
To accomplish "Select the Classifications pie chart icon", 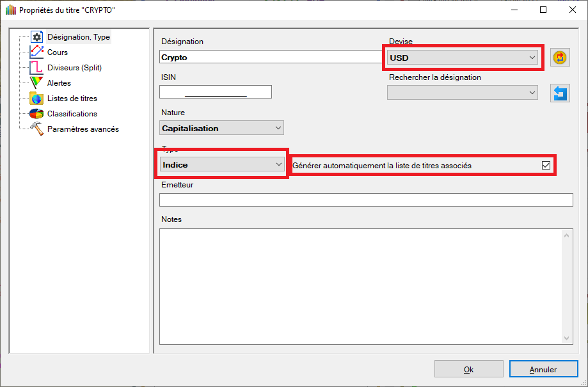I will (x=36, y=114).
